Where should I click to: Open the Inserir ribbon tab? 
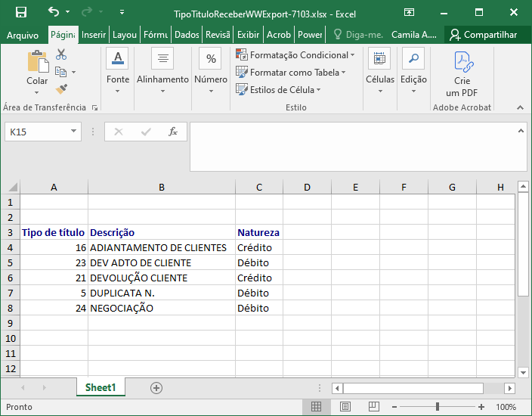94,35
